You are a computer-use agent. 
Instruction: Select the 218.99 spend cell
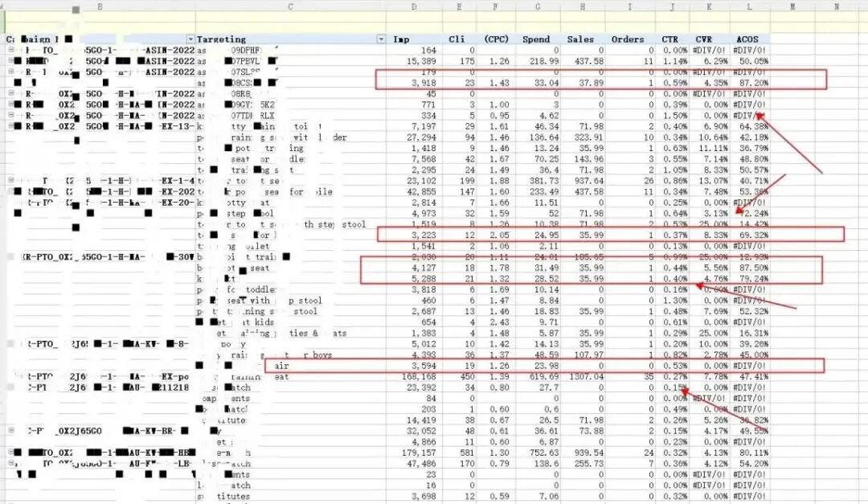pos(544,61)
